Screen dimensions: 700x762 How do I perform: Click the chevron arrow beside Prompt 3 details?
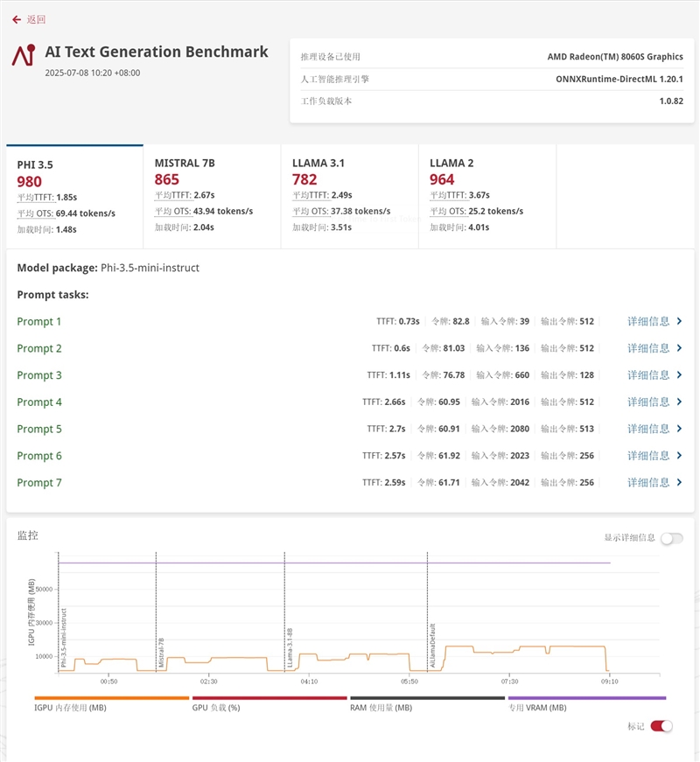point(679,375)
